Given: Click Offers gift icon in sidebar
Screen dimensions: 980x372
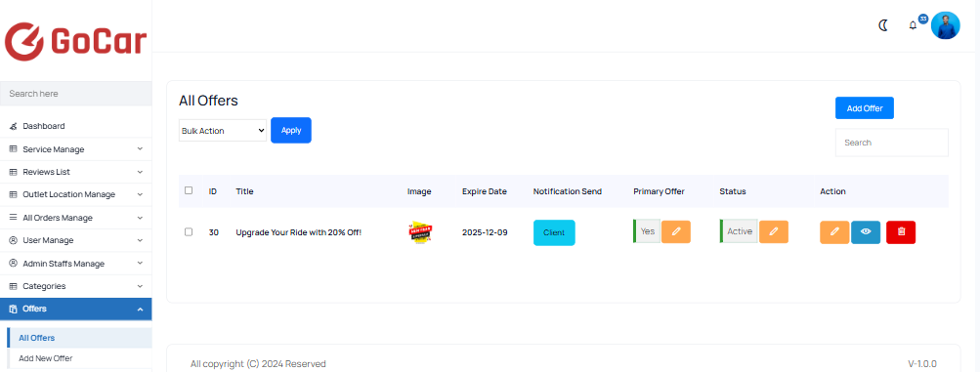Looking at the screenshot, I should pyautogui.click(x=13, y=309).
